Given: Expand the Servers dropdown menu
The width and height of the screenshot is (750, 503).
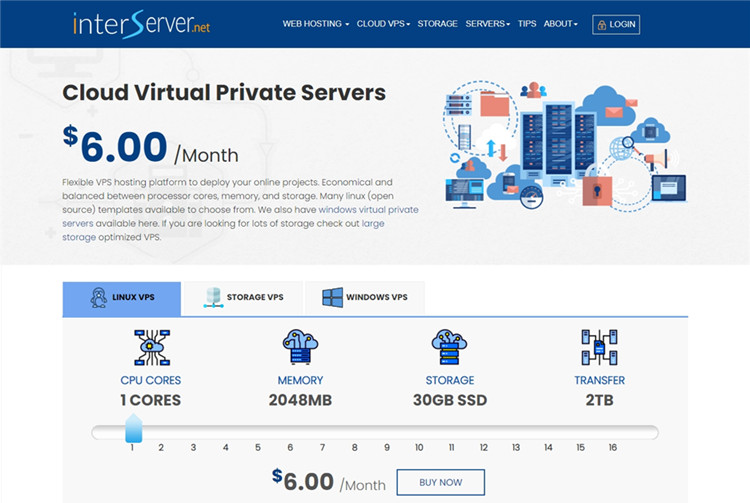Looking at the screenshot, I should pyautogui.click(x=487, y=24).
